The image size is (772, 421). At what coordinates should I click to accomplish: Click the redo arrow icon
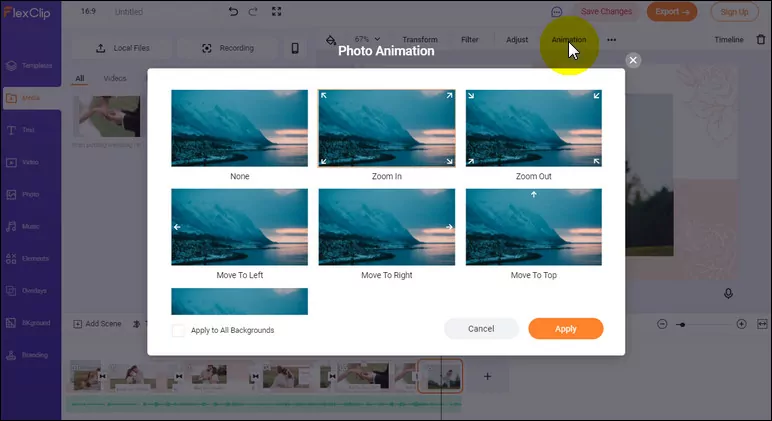[253, 11]
